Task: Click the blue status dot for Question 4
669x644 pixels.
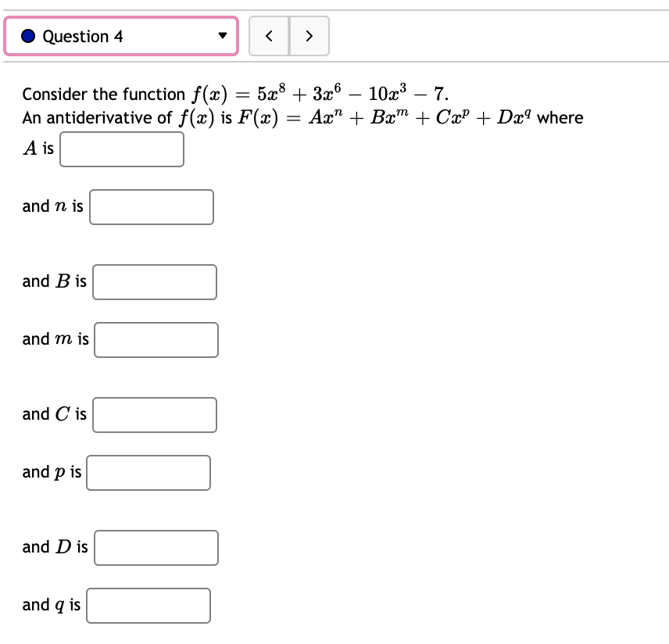Action: pos(28,36)
